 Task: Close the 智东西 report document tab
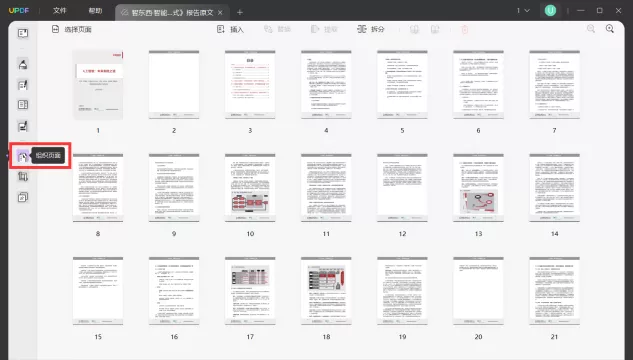point(220,13)
